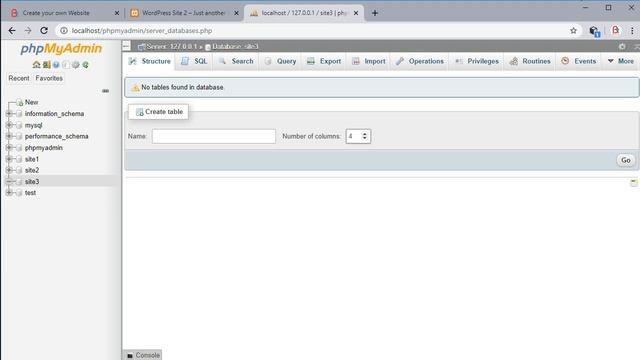Screen dimensions: 640x360
Task: View site info icon in address bar
Action: 64,31
